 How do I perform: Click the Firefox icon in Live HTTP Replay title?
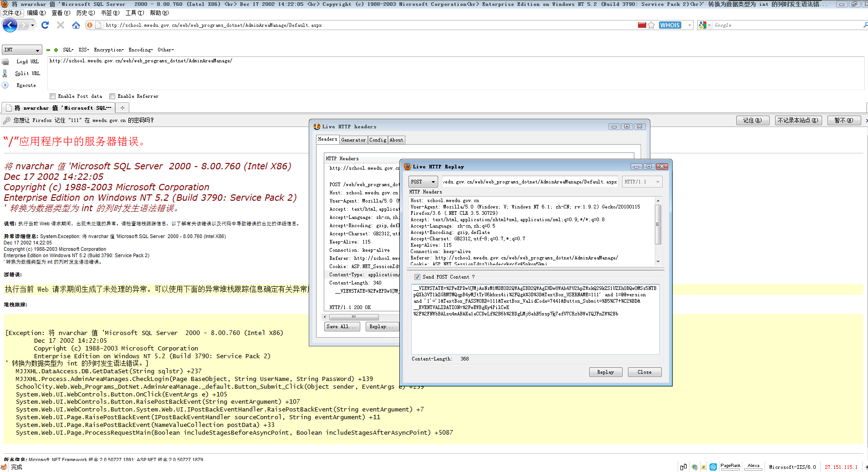tap(407, 167)
